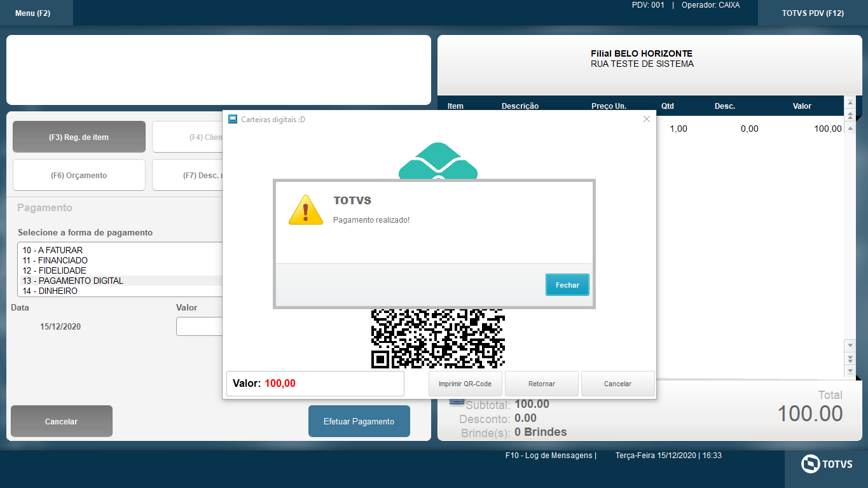
Task: Click the Subtotal 100.00 value
Action: coord(532,404)
